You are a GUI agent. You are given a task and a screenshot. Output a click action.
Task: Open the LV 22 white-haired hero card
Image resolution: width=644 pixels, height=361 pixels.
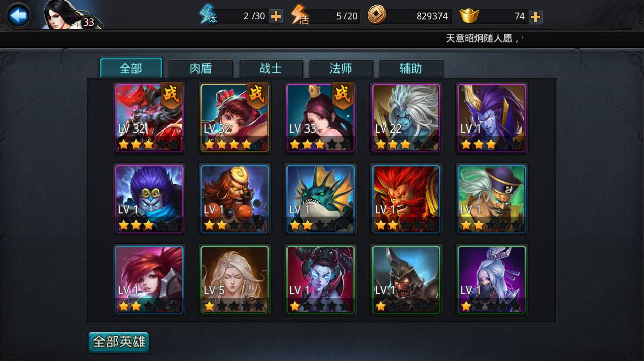click(406, 118)
